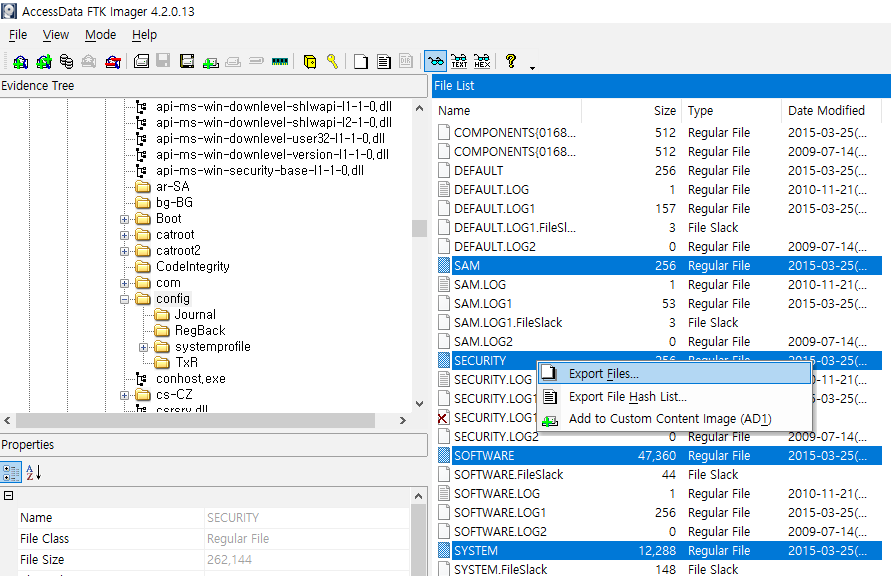Click evidence tree horizontal scroll right arrow
Viewport: 891px width, 576px height.
click(402, 420)
